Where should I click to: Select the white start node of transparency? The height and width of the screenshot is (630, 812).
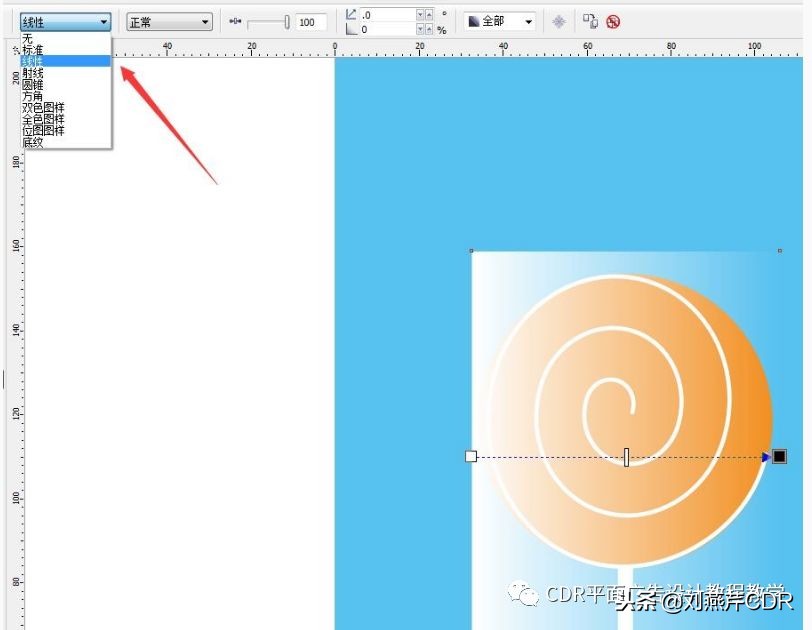471,457
